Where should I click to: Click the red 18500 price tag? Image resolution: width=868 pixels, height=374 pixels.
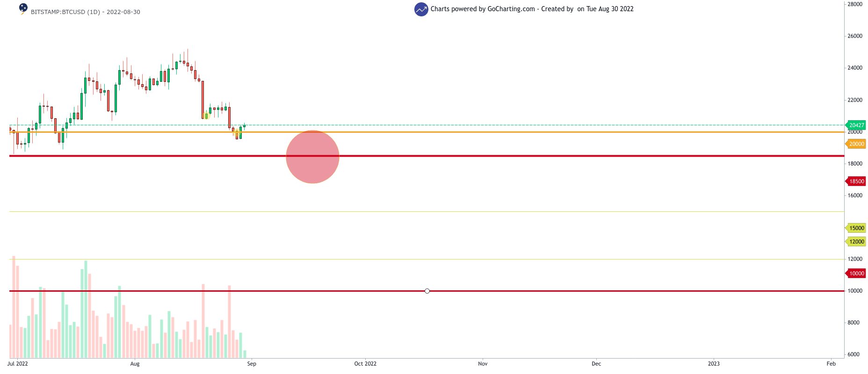pos(856,181)
